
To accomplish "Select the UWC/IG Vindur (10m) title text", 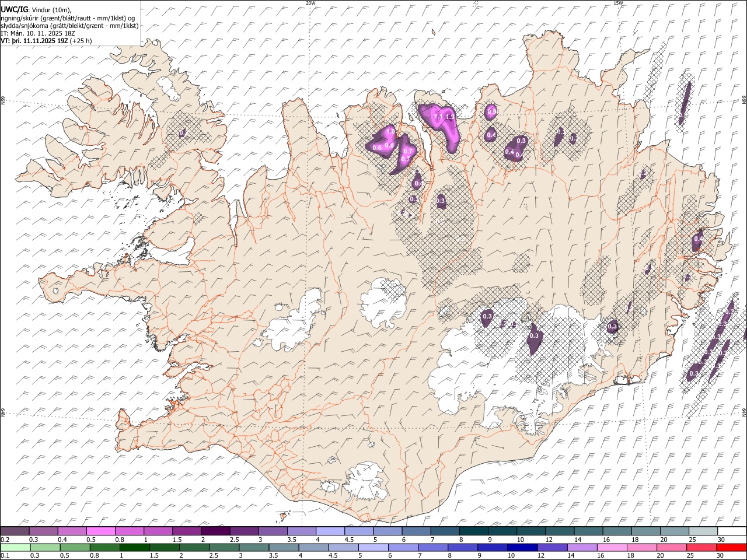I will pos(36,10).
